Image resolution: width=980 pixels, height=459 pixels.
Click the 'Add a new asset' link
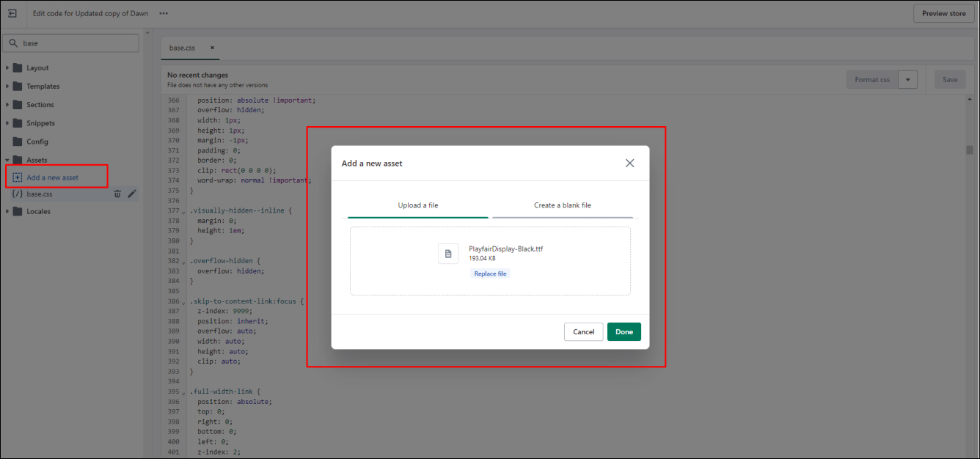click(x=52, y=177)
